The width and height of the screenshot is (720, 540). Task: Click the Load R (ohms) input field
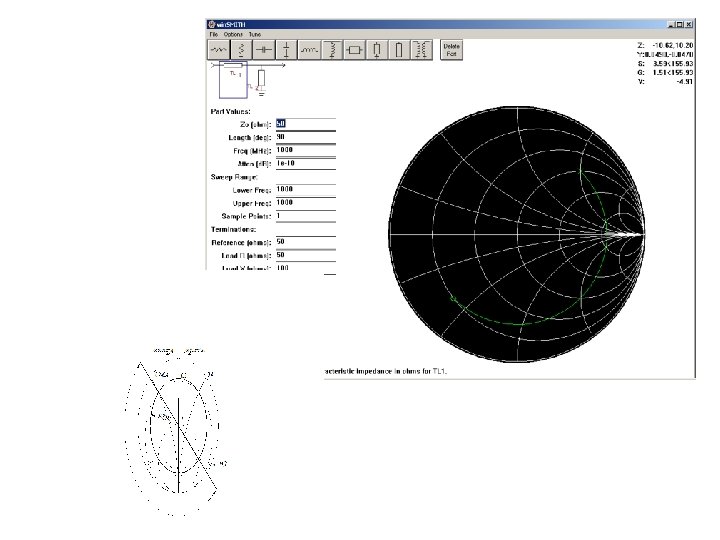click(306, 255)
